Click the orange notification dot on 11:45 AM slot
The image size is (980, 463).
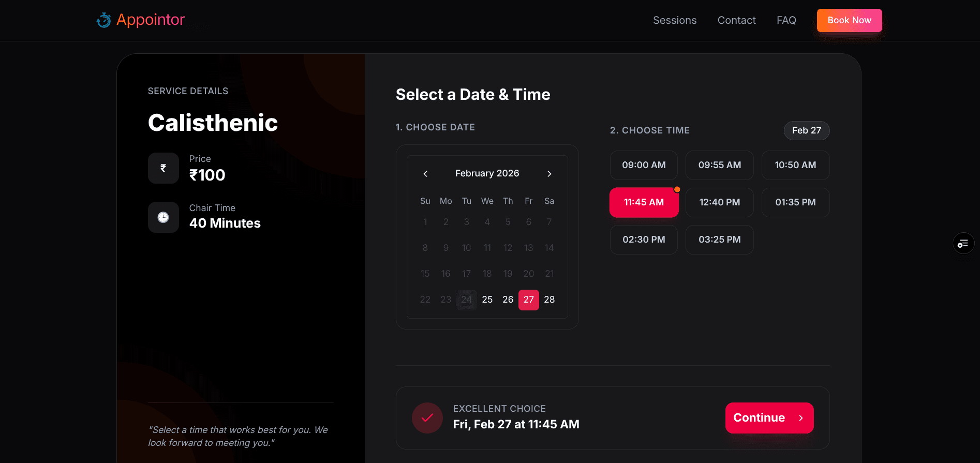click(x=677, y=189)
